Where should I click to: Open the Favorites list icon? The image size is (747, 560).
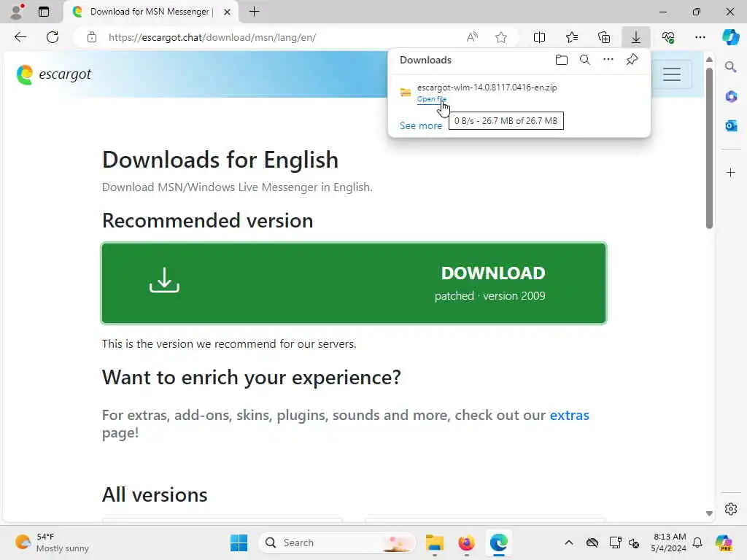(x=572, y=37)
